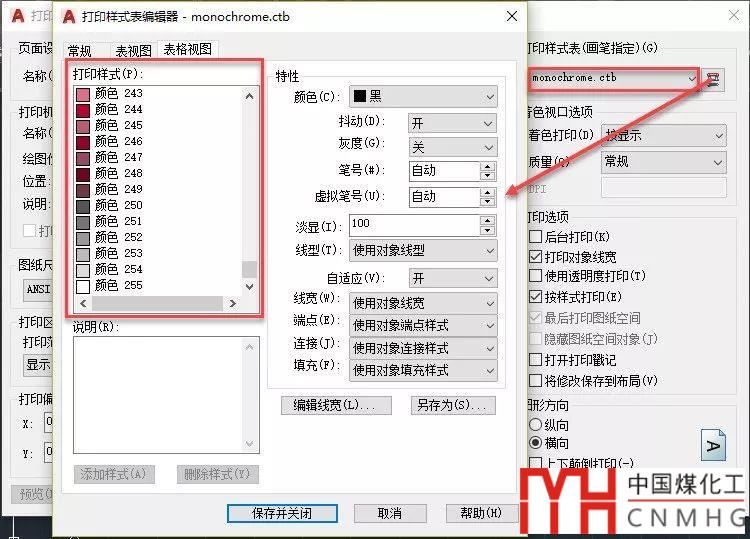The image size is (750, 539).
Task: Select the 横向 radio button
Action: point(536,443)
